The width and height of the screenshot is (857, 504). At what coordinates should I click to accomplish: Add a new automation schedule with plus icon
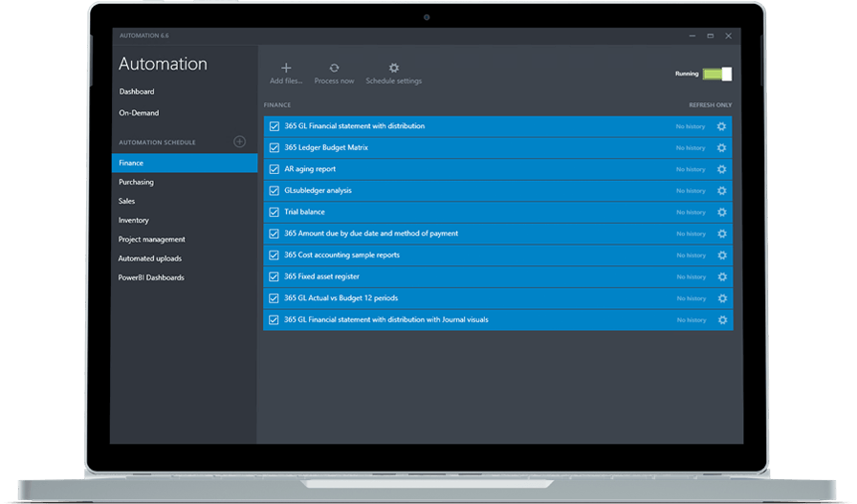pyautogui.click(x=239, y=142)
